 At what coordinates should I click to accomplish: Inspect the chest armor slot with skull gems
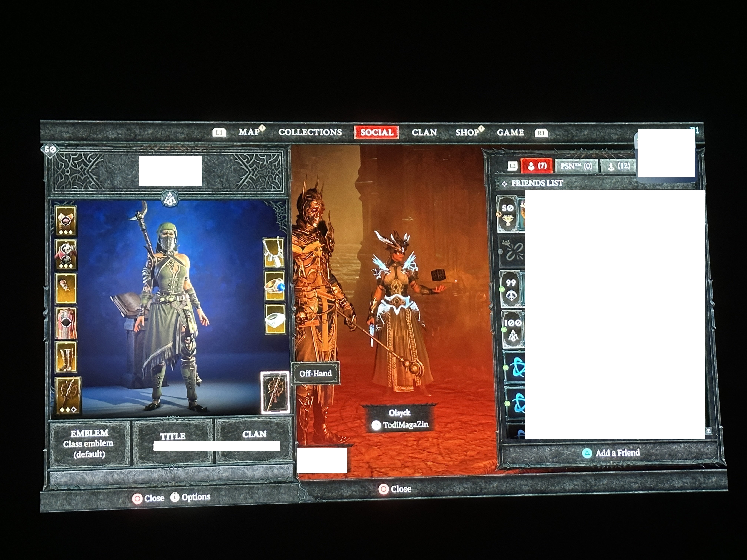point(66,254)
